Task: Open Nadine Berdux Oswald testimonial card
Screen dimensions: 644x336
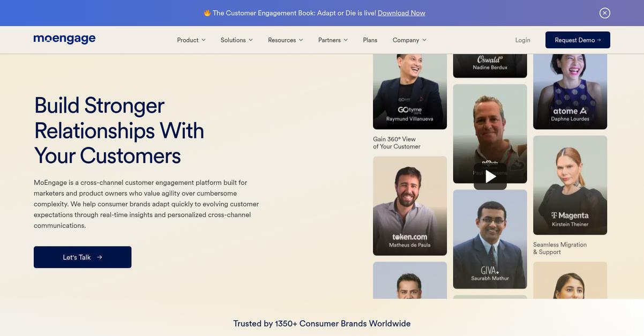Action: [490, 65]
